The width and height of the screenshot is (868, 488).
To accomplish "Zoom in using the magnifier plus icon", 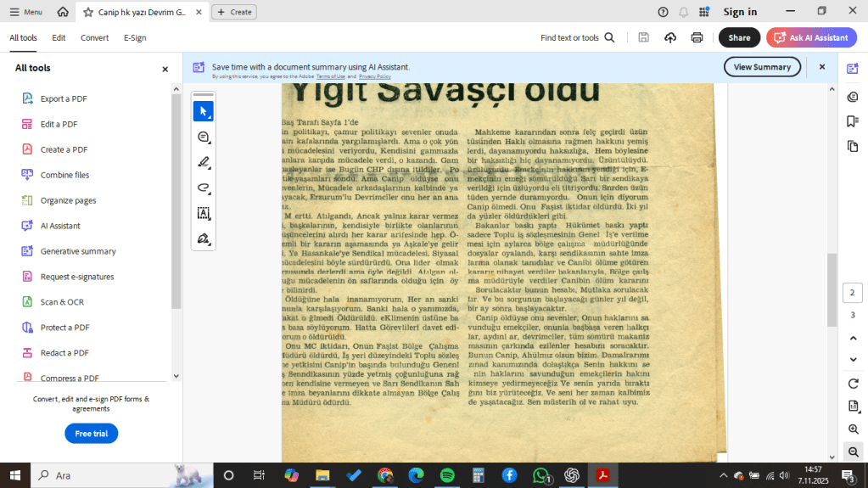I will pyautogui.click(x=853, y=429).
